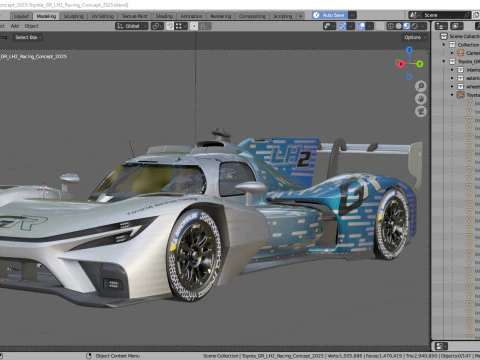The image size is (480, 360).
Task: Open the snap element options
Action: (181, 26)
